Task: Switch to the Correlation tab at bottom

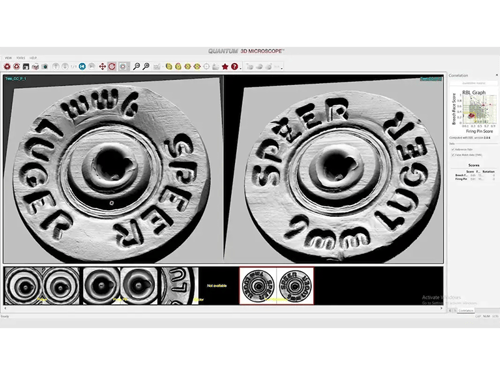Action: [x=466, y=310]
